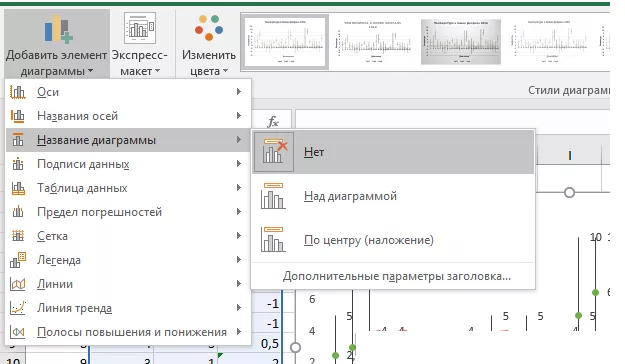Click the Над диаграммой chart icon
625x364 pixels.
pyautogui.click(x=273, y=196)
